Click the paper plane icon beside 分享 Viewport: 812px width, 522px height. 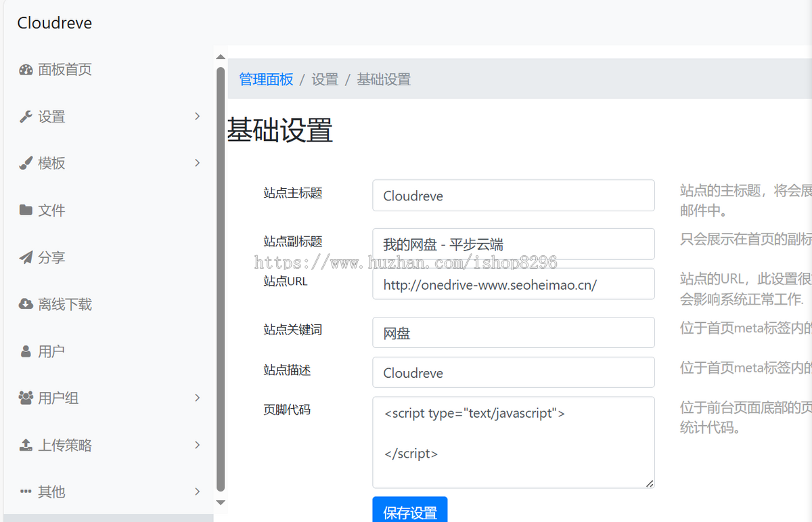(26, 257)
